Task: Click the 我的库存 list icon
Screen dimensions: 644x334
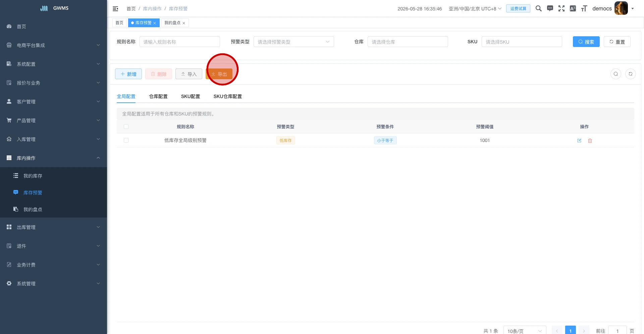Action: click(x=16, y=176)
